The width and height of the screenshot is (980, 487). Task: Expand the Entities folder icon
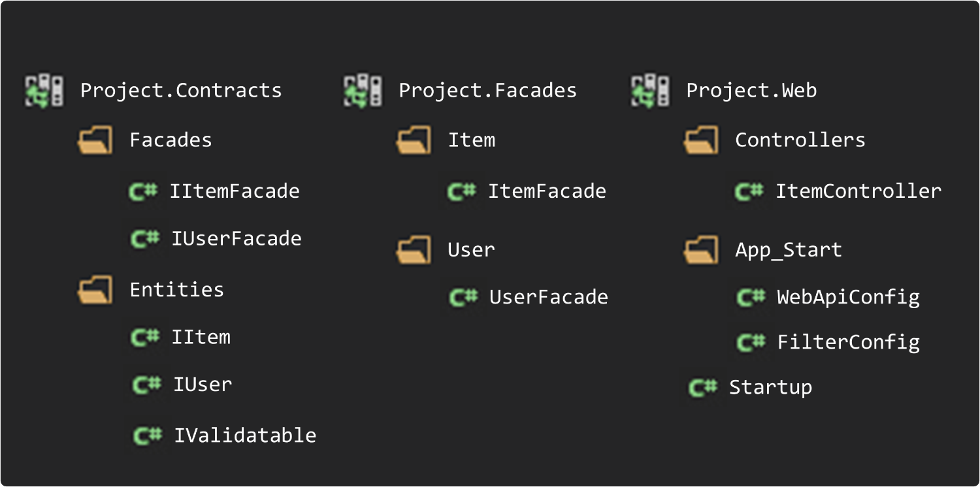pyautogui.click(x=95, y=291)
